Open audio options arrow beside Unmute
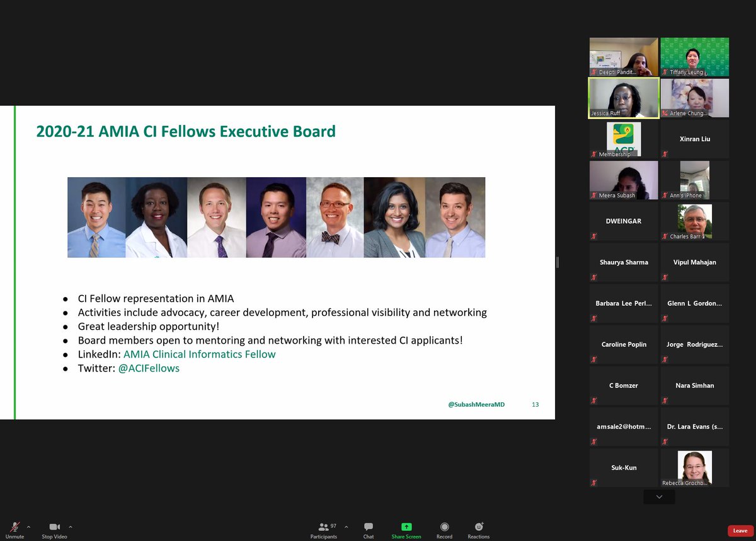The height and width of the screenshot is (541, 756). (x=28, y=526)
